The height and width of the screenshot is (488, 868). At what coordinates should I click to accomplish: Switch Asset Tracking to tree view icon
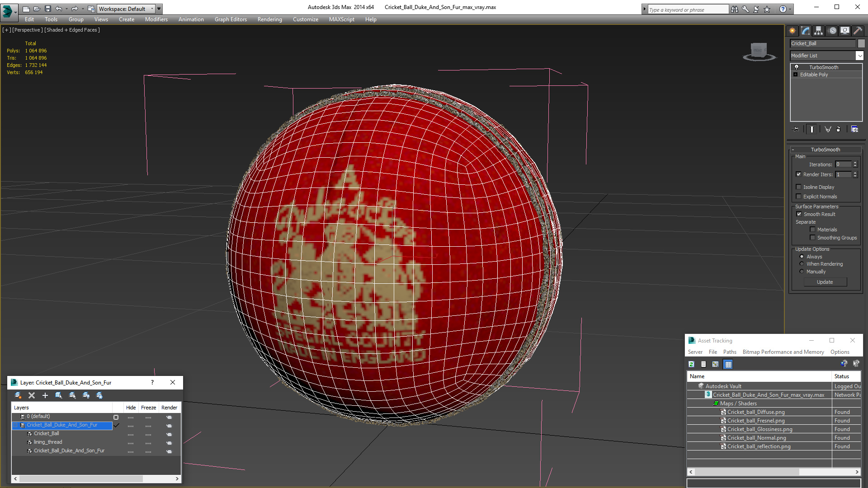[x=715, y=364]
